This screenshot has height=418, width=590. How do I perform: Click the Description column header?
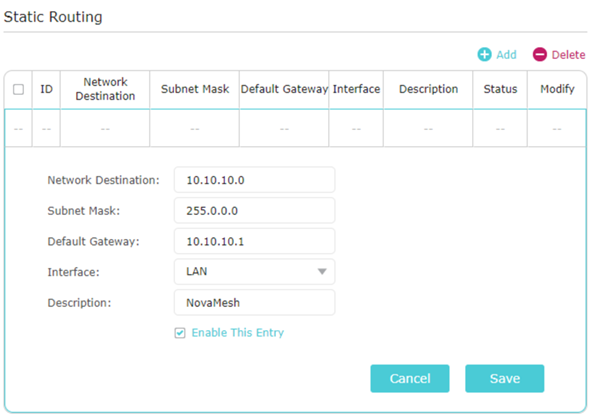pyautogui.click(x=428, y=89)
